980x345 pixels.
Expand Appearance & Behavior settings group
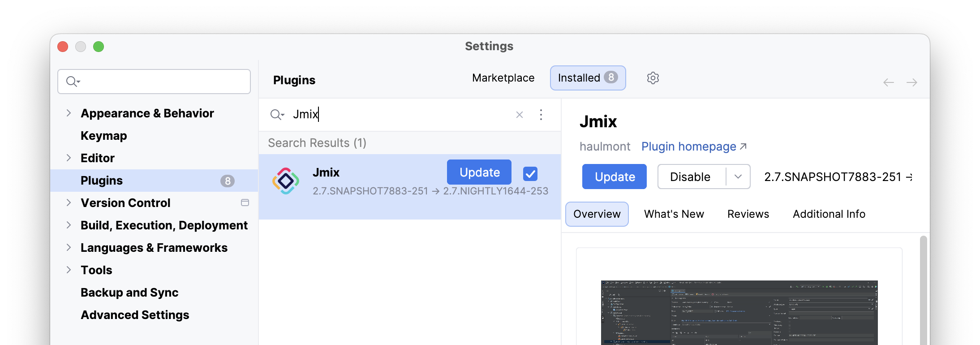[x=69, y=113]
